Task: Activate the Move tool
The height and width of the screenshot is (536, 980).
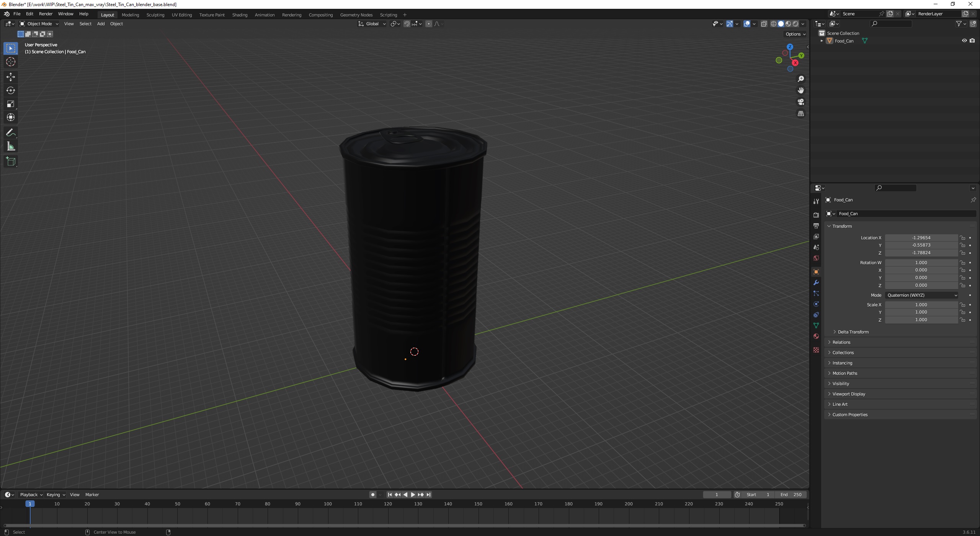Action: coord(11,77)
